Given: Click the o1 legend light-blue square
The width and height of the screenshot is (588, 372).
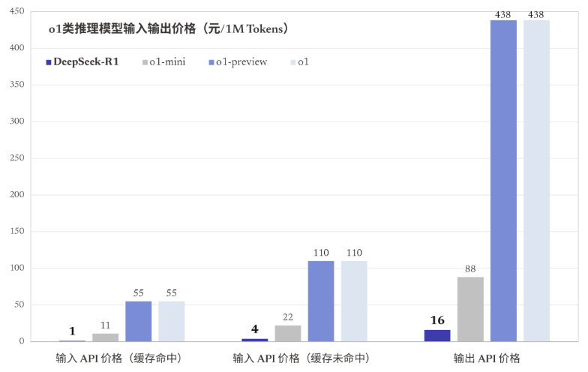Looking at the screenshot, I should pos(292,62).
